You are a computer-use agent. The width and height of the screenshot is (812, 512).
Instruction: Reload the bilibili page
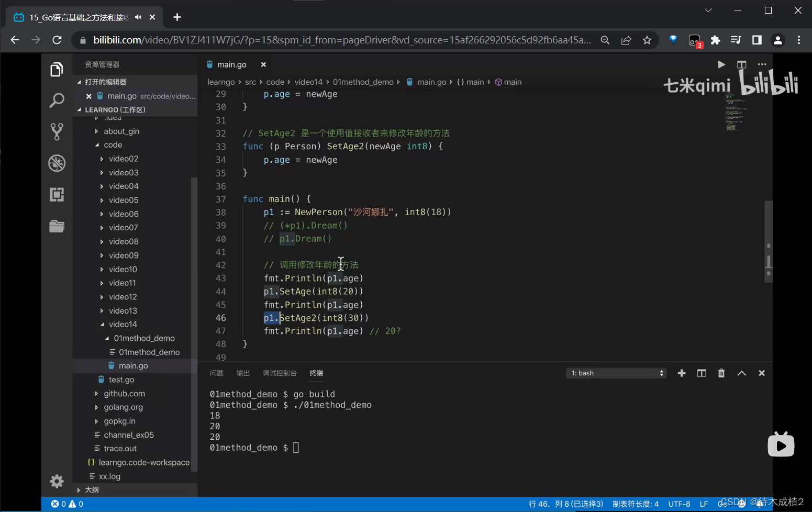pos(57,40)
